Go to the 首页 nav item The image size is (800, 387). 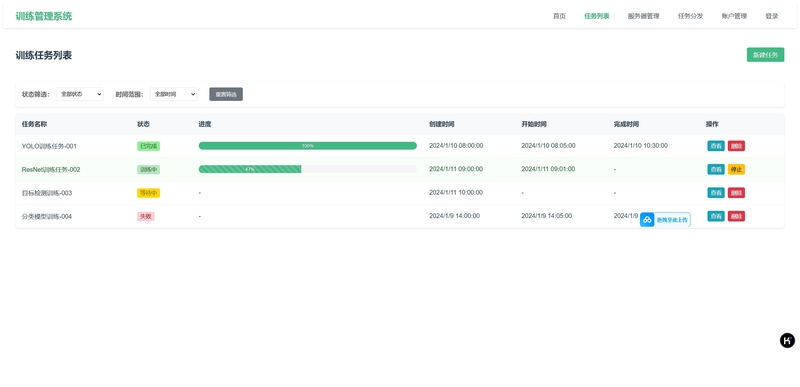tap(559, 16)
